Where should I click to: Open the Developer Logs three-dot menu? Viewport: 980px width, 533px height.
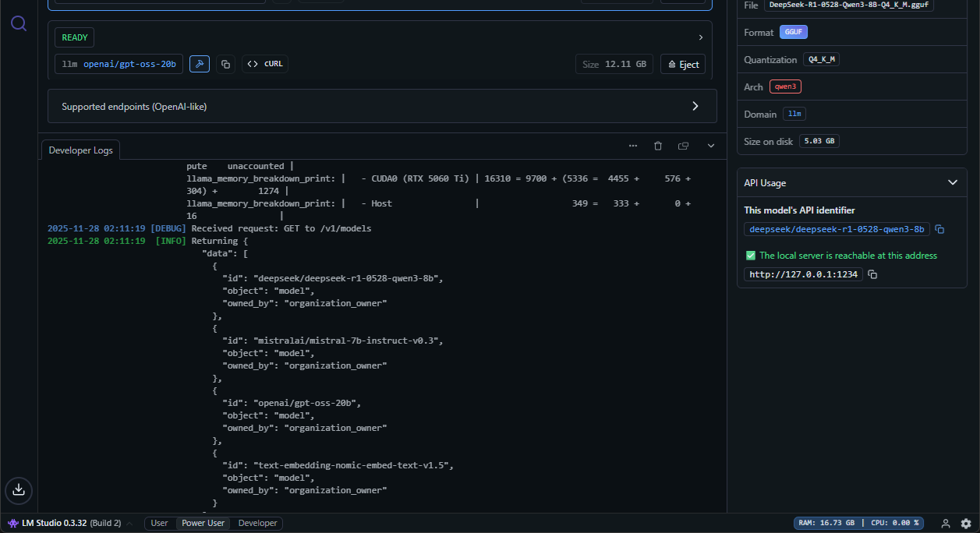click(633, 146)
